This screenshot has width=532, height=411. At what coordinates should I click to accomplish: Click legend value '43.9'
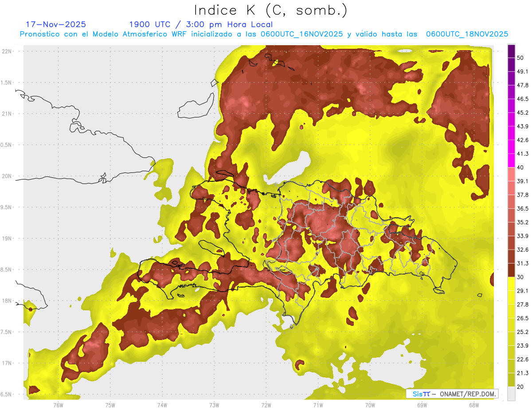[523, 126]
